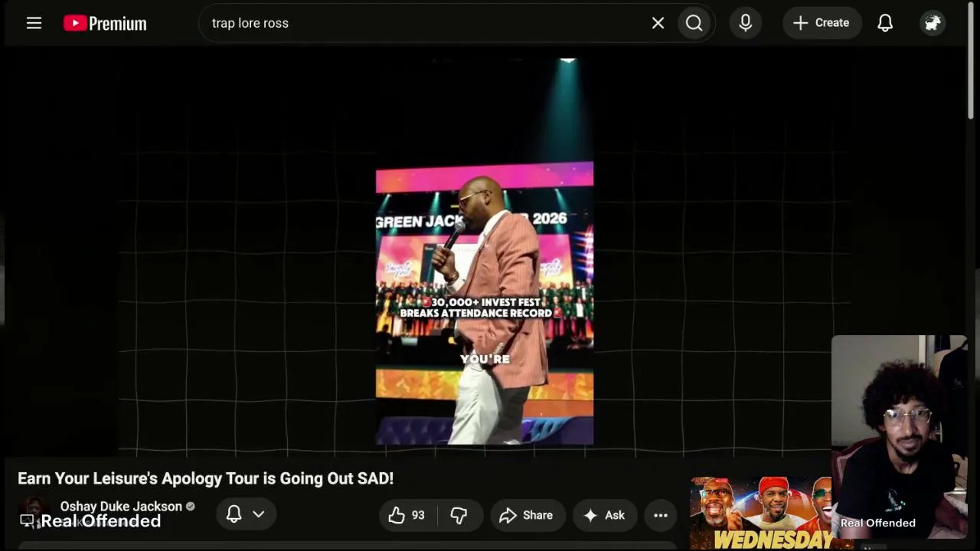
Task: Ask about this video
Action: pyautogui.click(x=605, y=515)
